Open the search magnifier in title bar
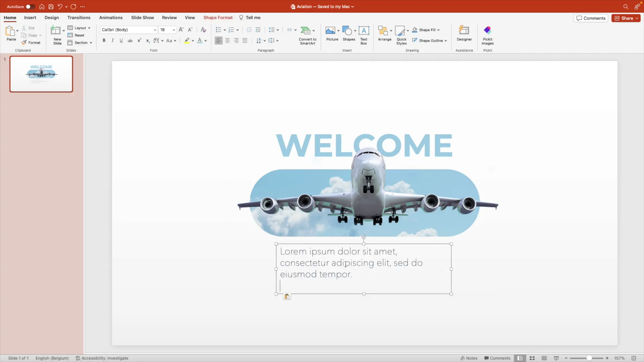This screenshot has width=644, height=362. [x=626, y=7]
